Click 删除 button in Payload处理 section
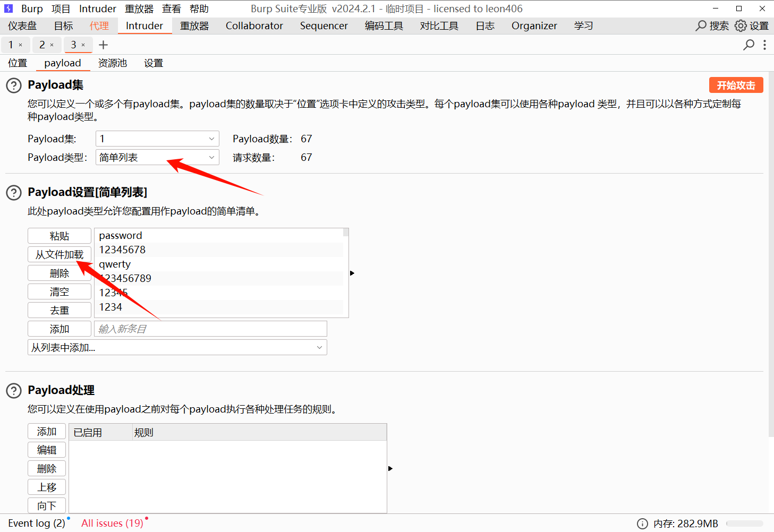This screenshot has width=774, height=532. click(x=47, y=468)
